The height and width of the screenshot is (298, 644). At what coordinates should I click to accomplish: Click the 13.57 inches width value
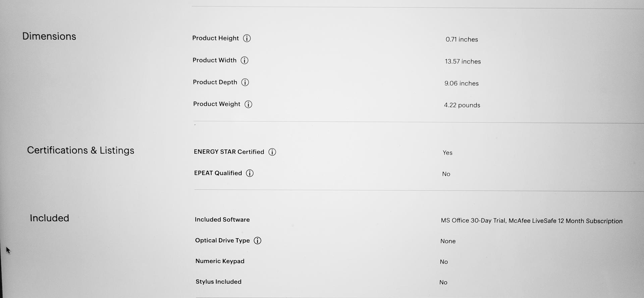[463, 61]
